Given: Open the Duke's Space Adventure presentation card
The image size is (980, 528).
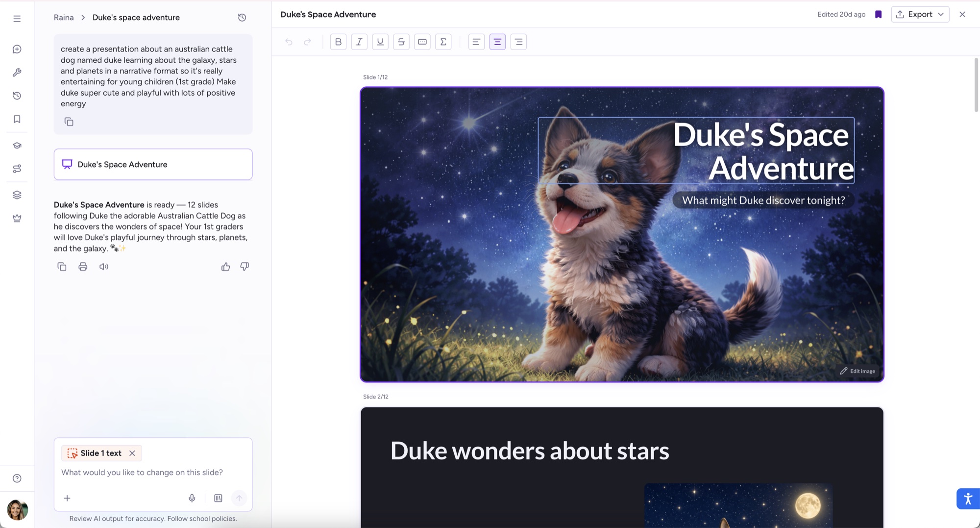Looking at the screenshot, I should (153, 164).
